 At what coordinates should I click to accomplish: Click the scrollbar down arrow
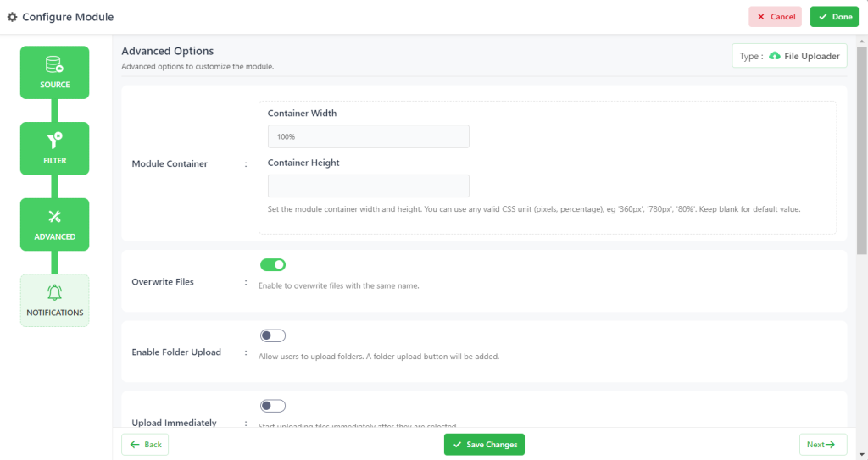tap(862, 454)
